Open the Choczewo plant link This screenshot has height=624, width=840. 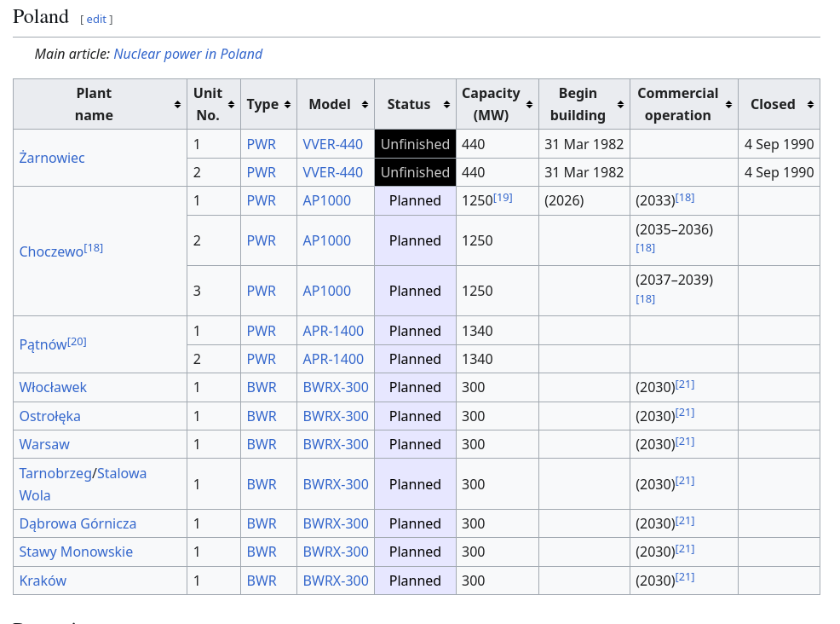51,252
